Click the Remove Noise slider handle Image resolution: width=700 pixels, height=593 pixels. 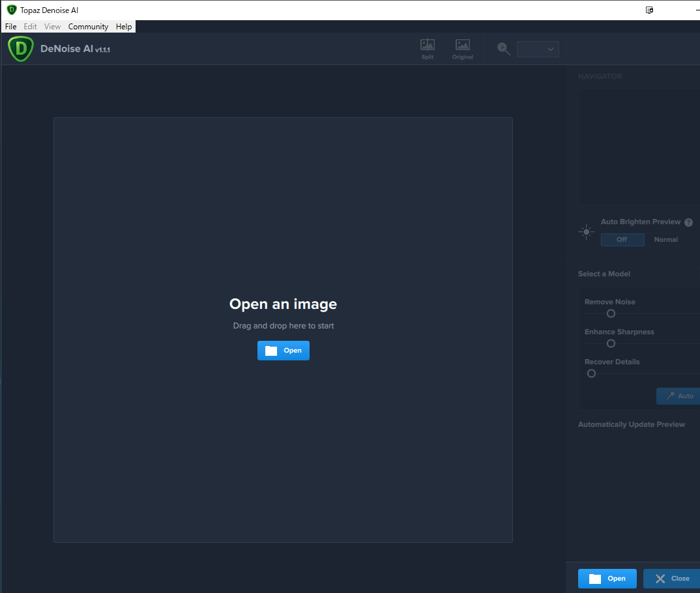pyautogui.click(x=611, y=313)
